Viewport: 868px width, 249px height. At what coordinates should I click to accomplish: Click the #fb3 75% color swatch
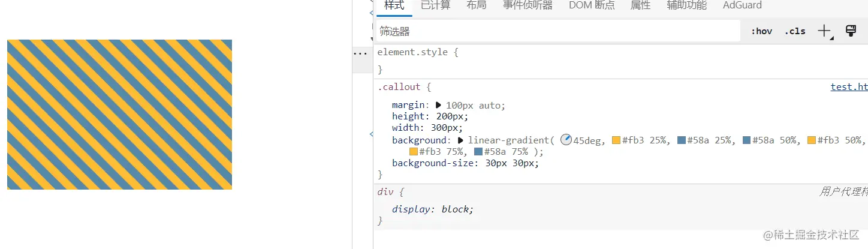[413, 152]
